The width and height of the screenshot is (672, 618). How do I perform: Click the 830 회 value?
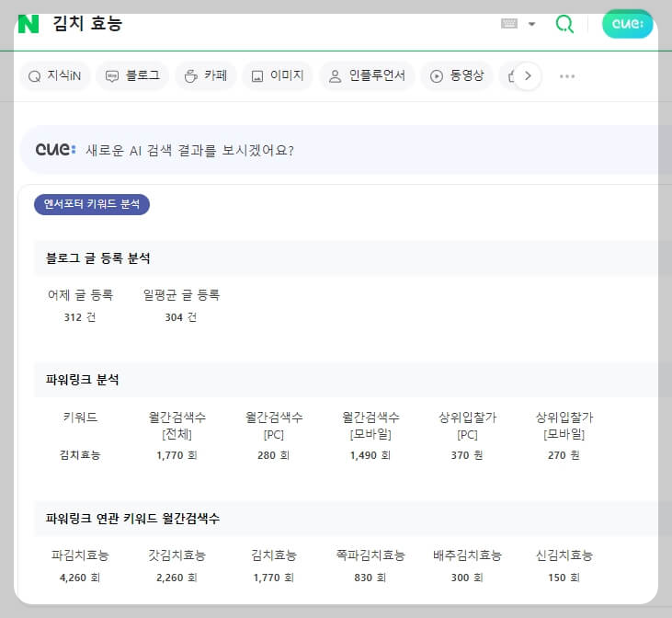(370, 578)
